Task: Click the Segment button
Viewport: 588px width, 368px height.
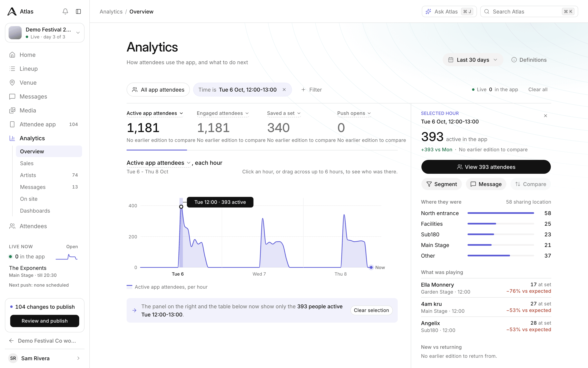Action: coord(442,184)
